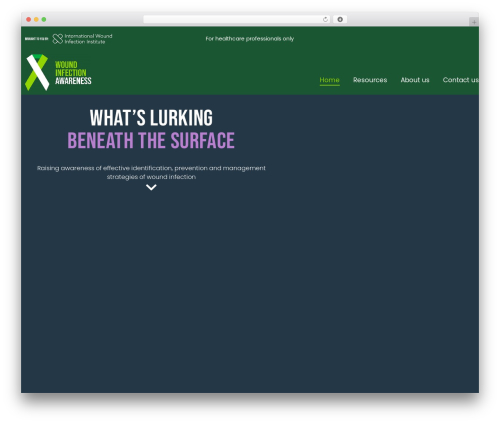Image resolution: width=500 pixels, height=423 pixels.
Task: Click the browser address bar
Action: [237, 19]
